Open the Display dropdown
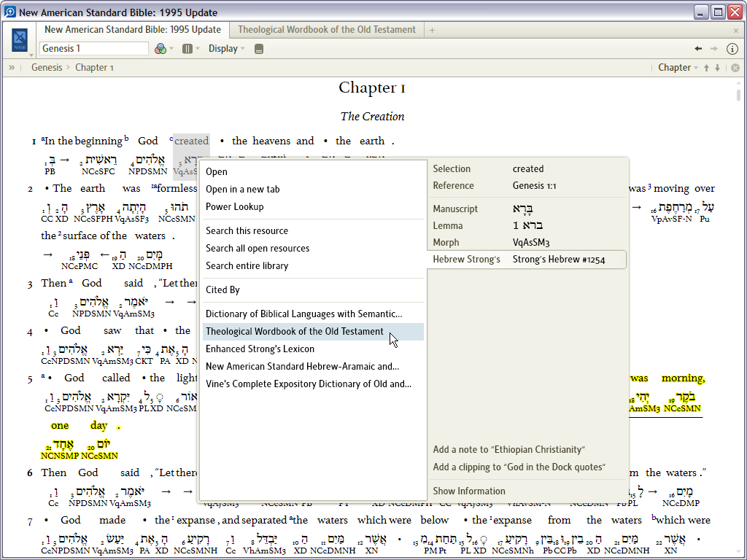Viewport: 747px width, 560px height. [x=226, y=49]
